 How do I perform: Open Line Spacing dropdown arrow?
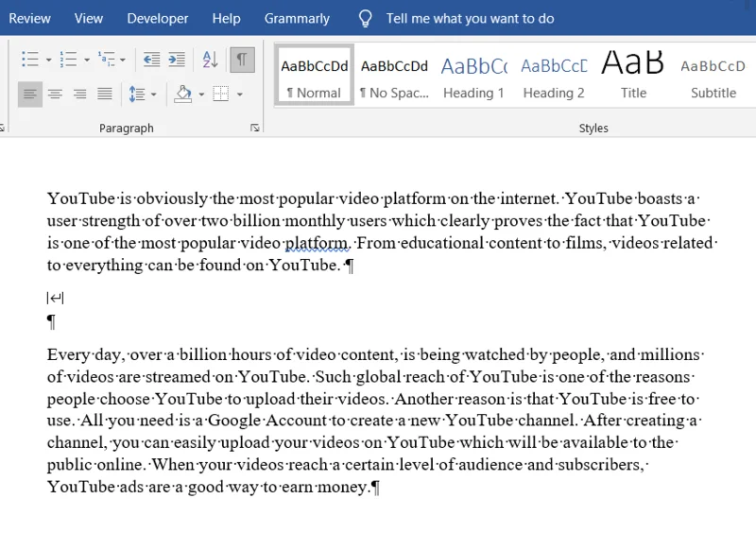154,95
